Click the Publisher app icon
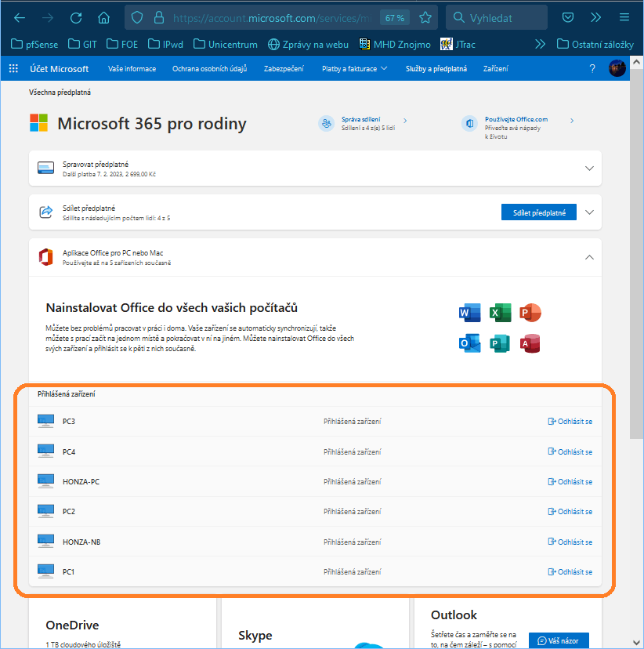 (500, 343)
